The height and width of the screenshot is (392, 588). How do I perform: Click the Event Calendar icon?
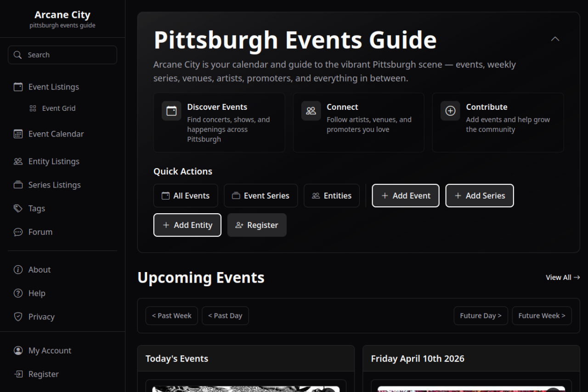[x=18, y=134]
